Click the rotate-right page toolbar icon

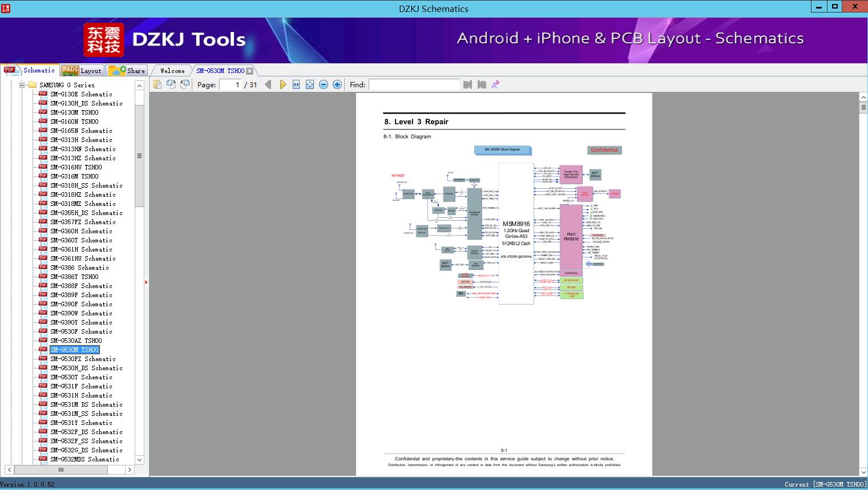tap(185, 84)
